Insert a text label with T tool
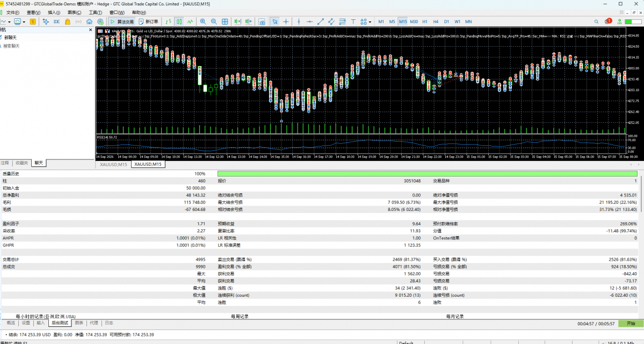The image size is (644, 344). tap(353, 21)
